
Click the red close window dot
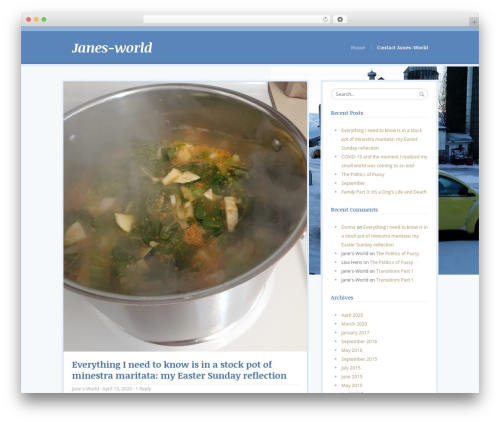29,19
